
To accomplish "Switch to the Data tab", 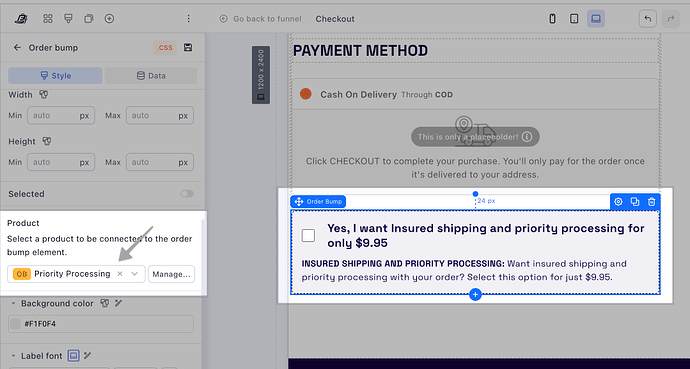I will (151, 76).
